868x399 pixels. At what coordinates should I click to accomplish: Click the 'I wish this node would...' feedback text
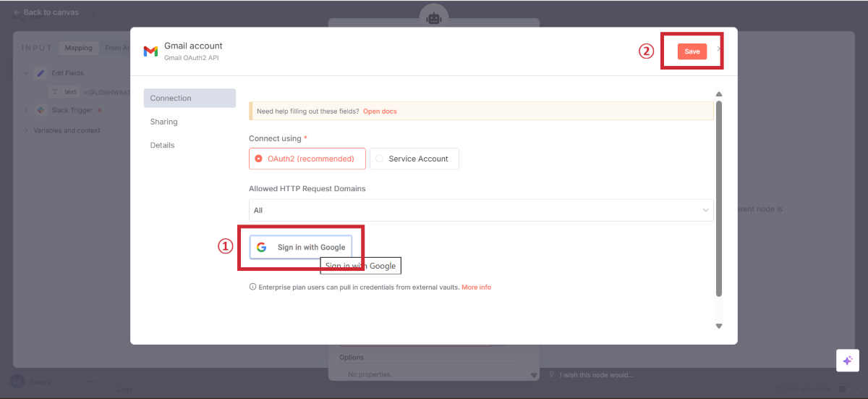596,374
